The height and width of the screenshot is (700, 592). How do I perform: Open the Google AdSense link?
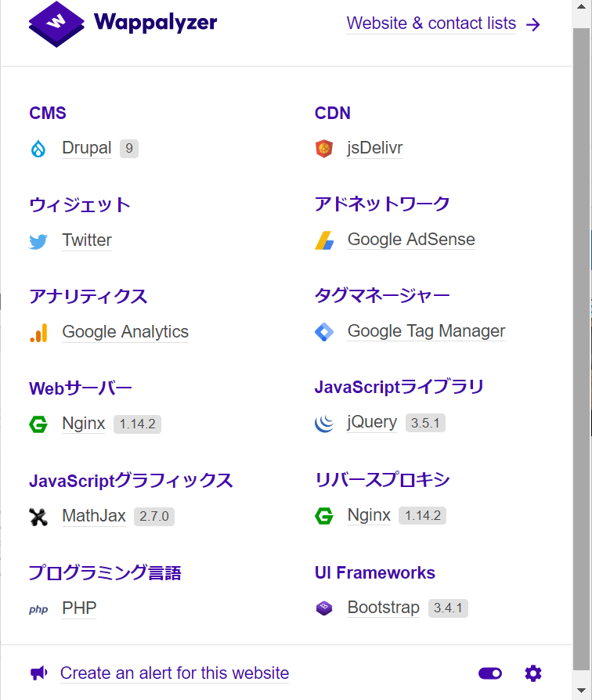(x=411, y=240)
